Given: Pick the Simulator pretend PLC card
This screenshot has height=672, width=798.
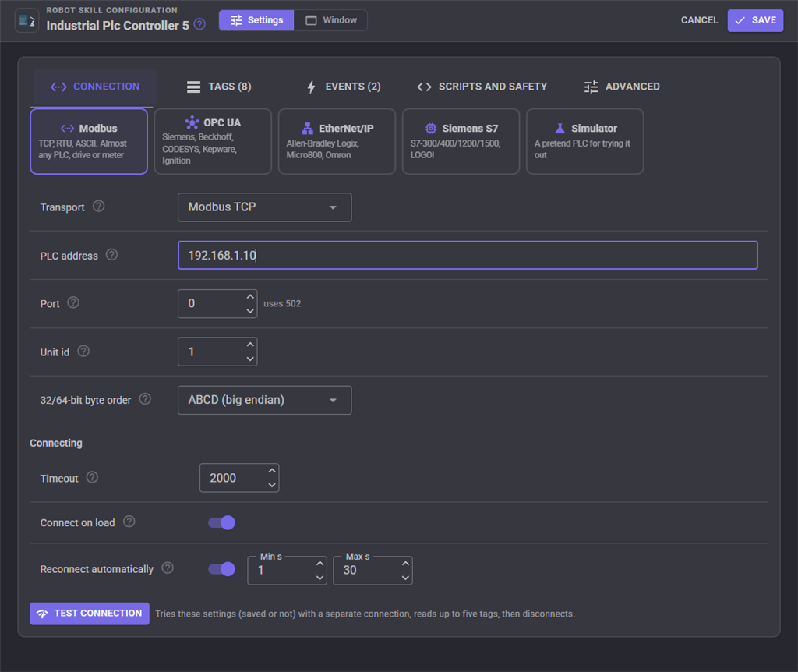Looking at the screenshot, I should pos(584,142).
